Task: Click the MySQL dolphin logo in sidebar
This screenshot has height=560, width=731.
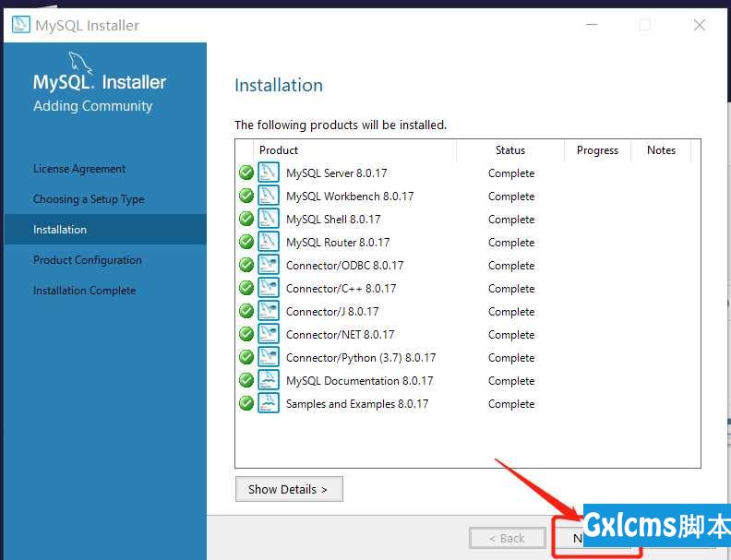Action: 80,63
